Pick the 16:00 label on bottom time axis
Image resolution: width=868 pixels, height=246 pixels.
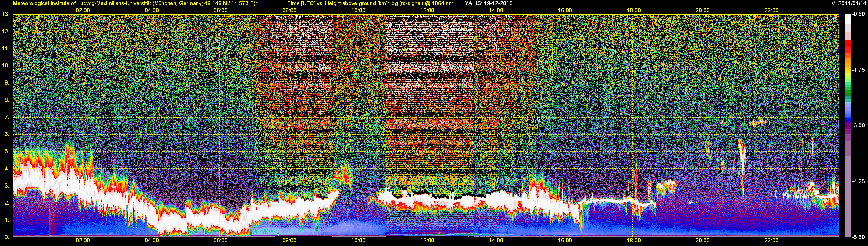(x=565, y=241)
